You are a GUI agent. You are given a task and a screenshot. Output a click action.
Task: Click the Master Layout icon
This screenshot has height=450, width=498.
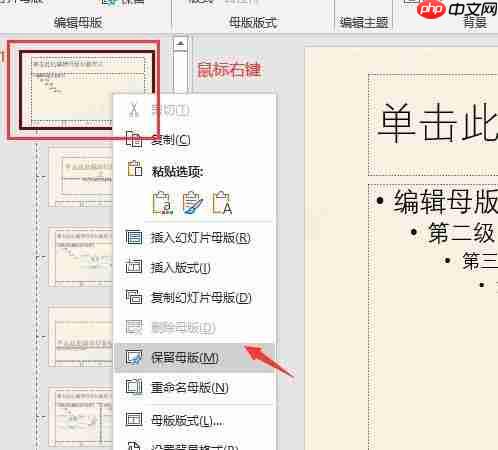click(134, 420)
